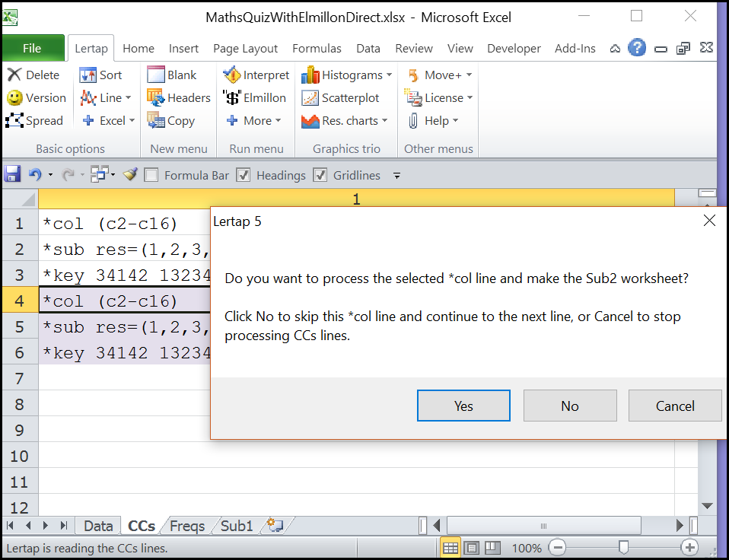Switch to the Data worksheet tab

tap(98, 526)
